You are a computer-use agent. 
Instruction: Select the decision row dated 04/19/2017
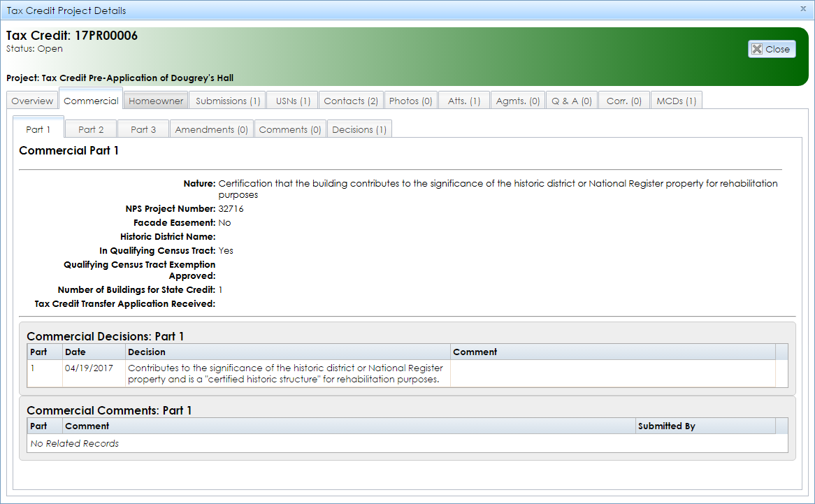280,373
